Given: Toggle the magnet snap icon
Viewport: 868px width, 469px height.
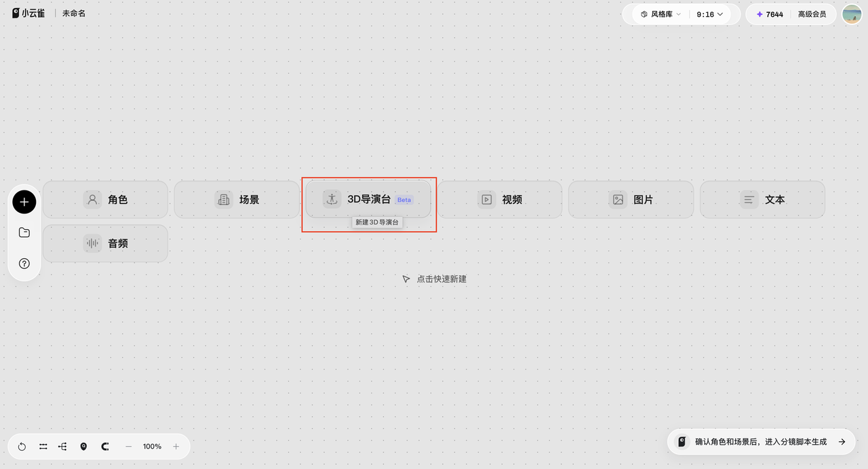Looking at the screenshot, I should [x=105, y=447].
